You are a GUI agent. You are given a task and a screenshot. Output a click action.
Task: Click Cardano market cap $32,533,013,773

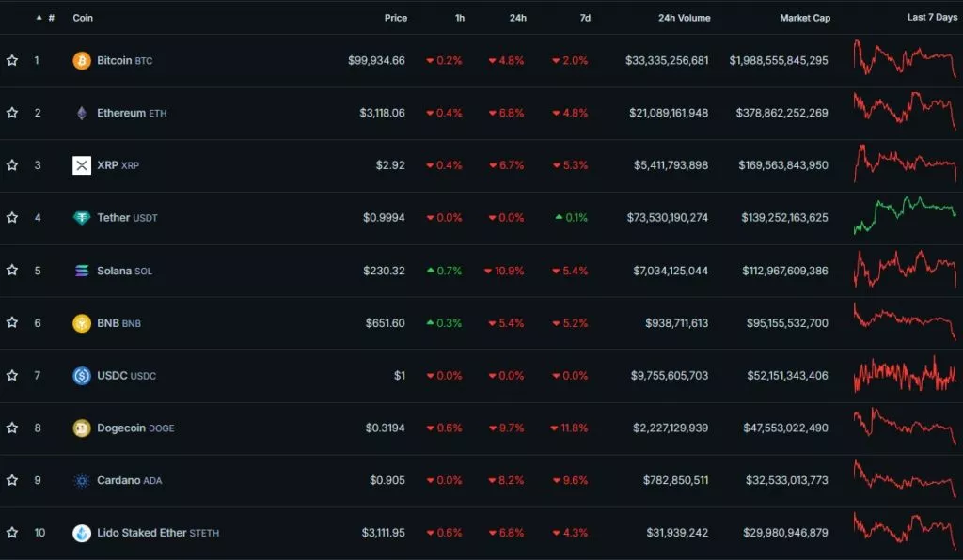787,480
